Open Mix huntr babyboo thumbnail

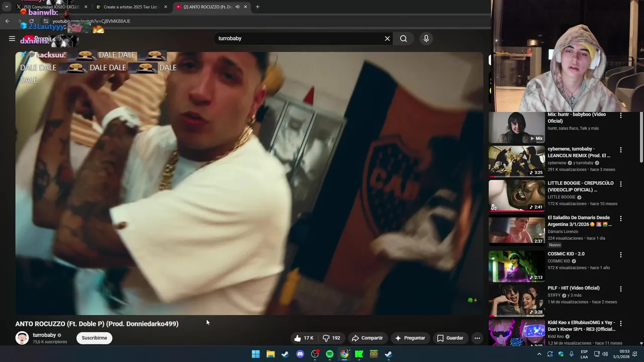[517, 128]
